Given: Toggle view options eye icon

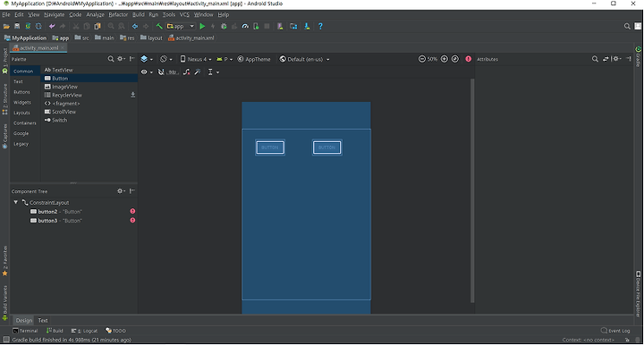Looking at the screenshot, I should [146, 72].
